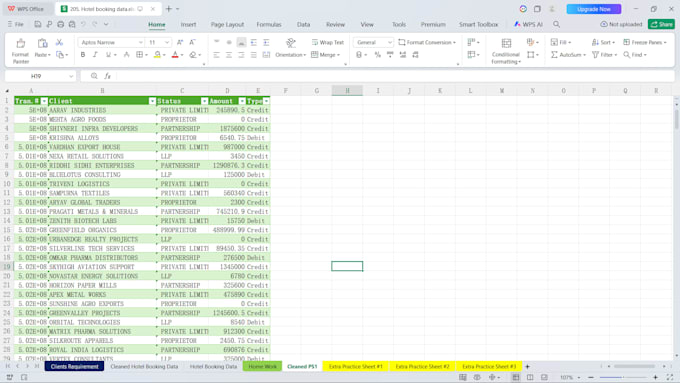Click the AutoSum button

click(568, 55)
